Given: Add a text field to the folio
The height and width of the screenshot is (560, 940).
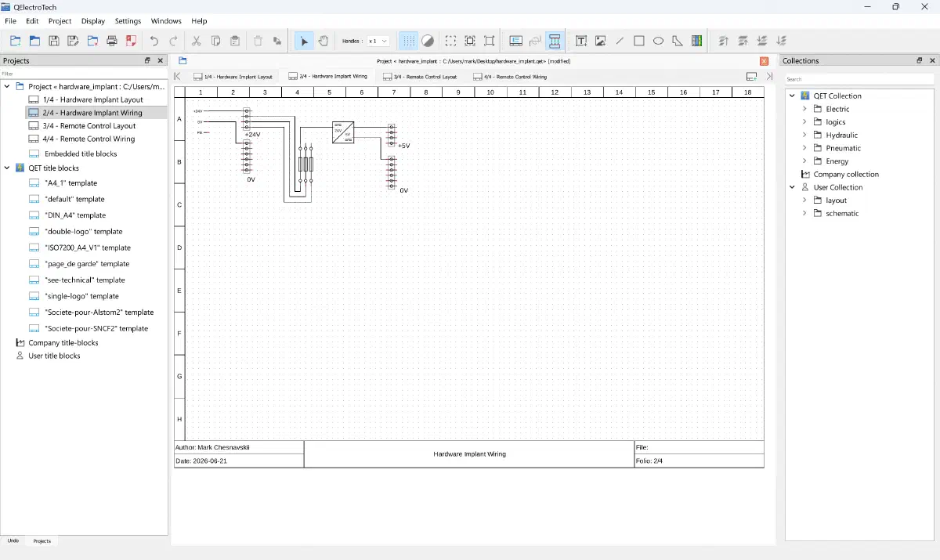Looking at the screenshot, I should point(581,41).
